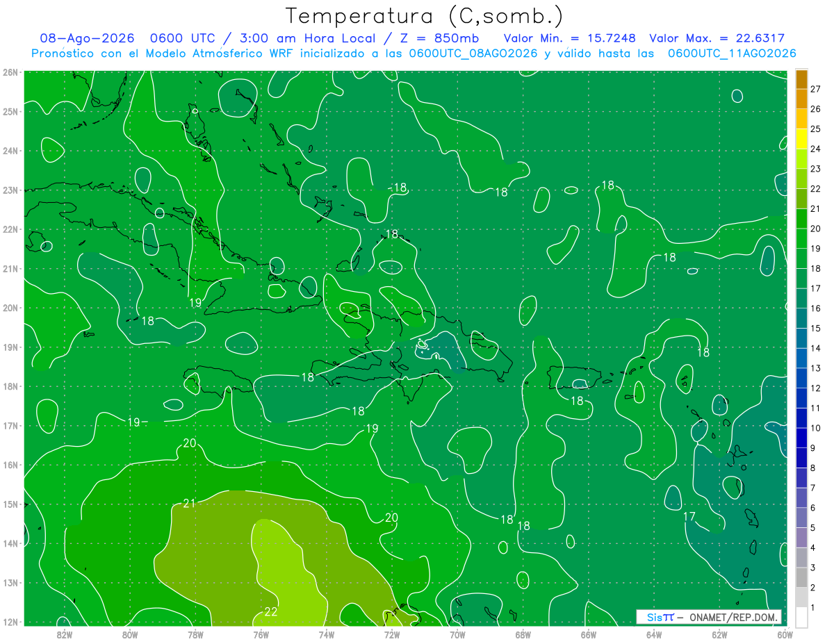Click the "76W" longitude axis label

[261, 634]
